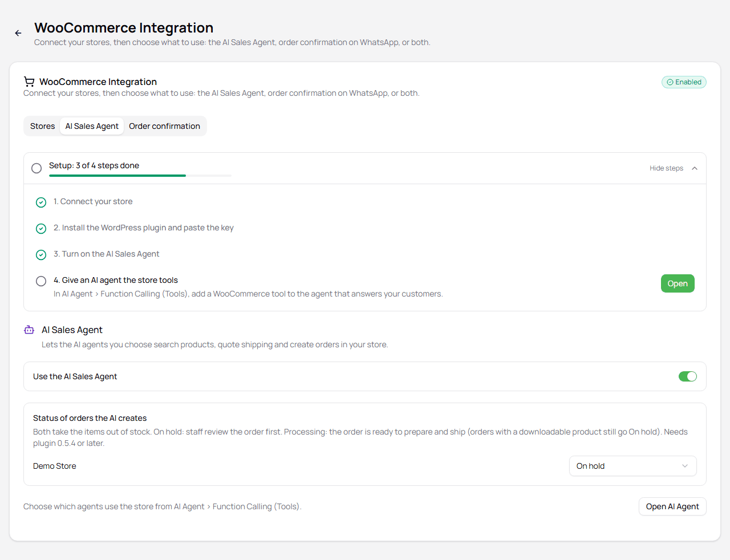Collapse setup steps with the chevron arrow

pyautogui.click(x=695, y=168)
